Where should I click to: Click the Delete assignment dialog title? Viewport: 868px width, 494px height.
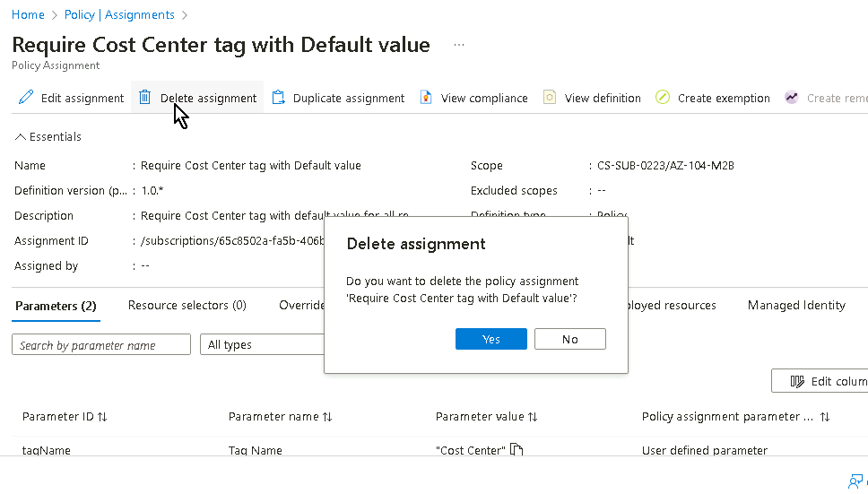416,244
